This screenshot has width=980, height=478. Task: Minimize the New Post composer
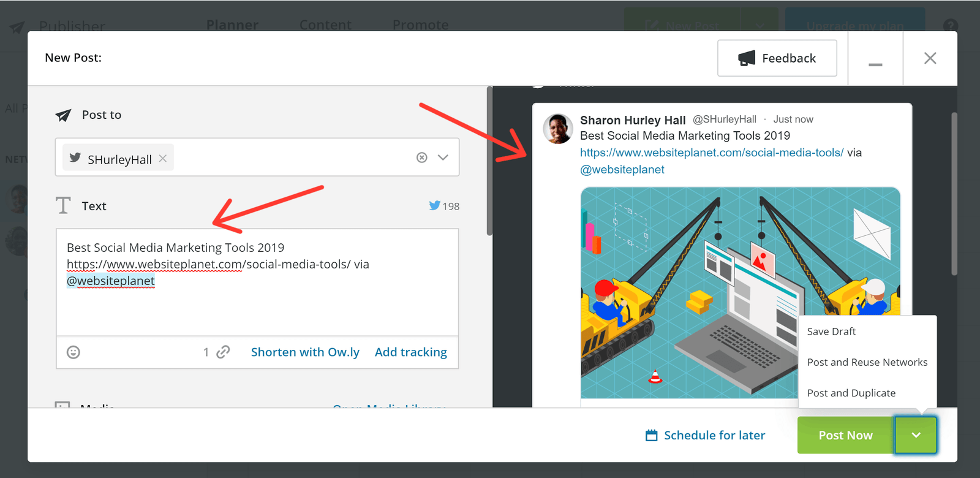(x=875, y=59)
